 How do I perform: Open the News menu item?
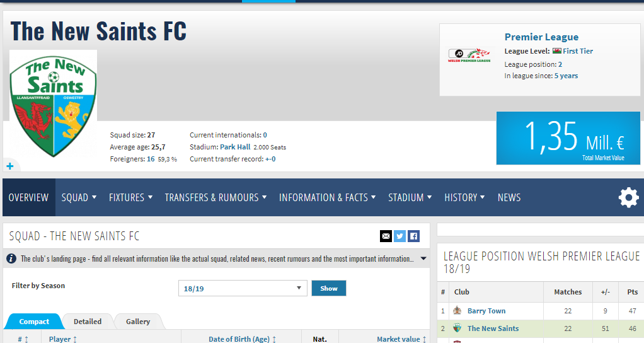click(x=509, y=197)
